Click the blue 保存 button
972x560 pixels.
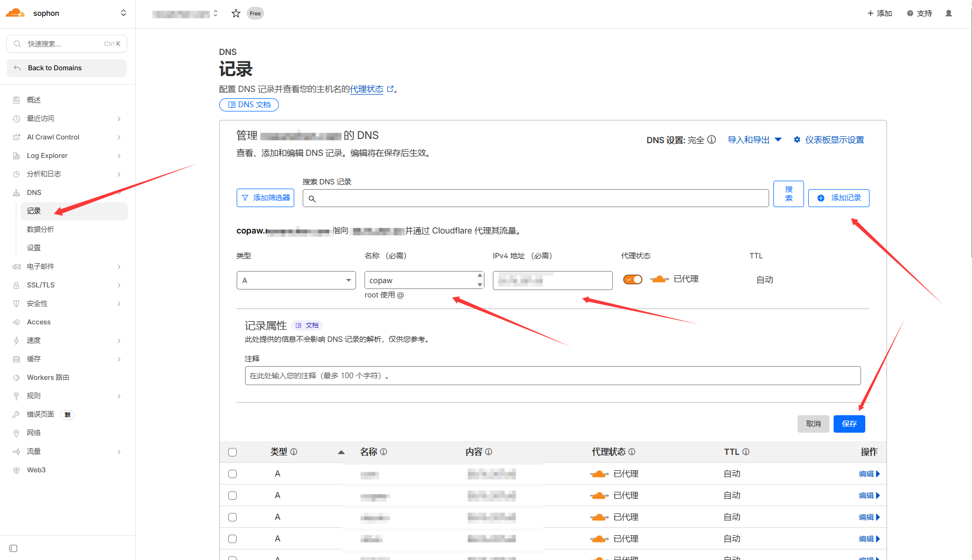click(x=849, y=424)
